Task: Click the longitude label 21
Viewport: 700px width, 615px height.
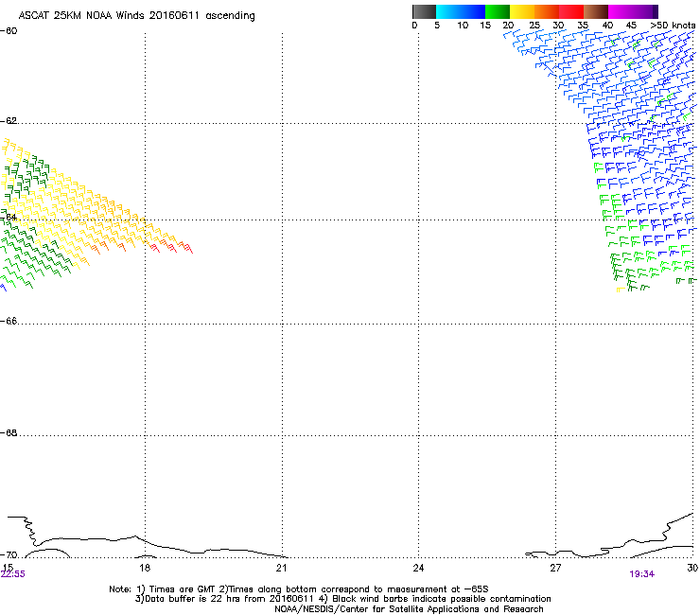Action: click(x=281, y=568)
